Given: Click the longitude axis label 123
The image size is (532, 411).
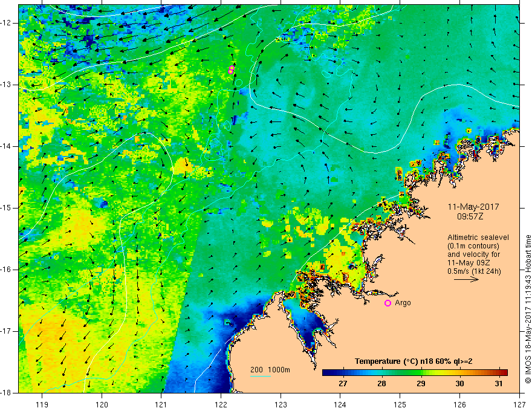Looking at the screenshot, I should click(x=281, y=404).
